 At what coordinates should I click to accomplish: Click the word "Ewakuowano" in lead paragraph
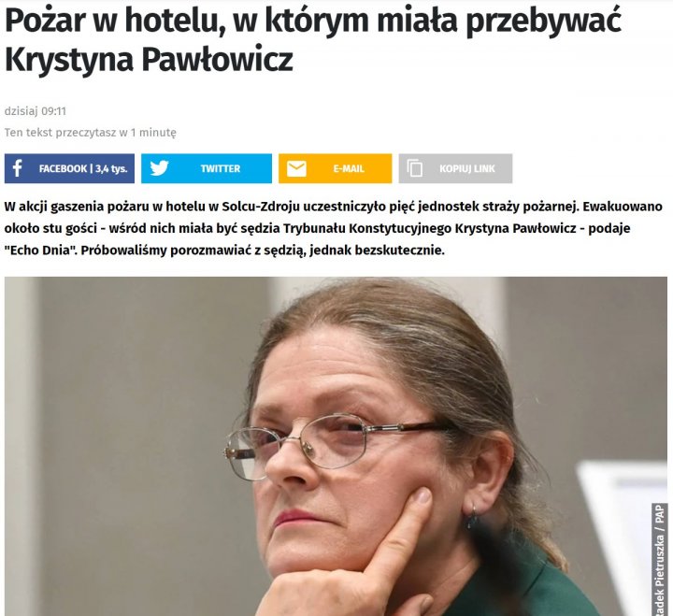pyautogui.click(x=623, y=207)
